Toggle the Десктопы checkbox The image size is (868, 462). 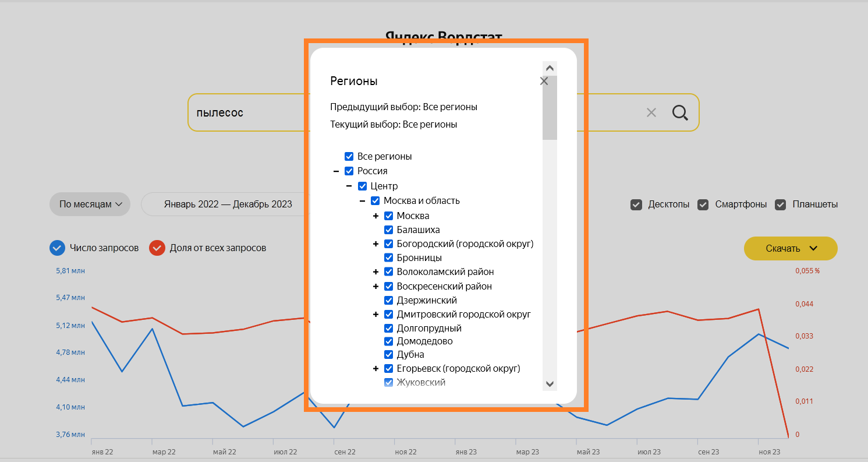pyautogui.click(x=636, y=204)
